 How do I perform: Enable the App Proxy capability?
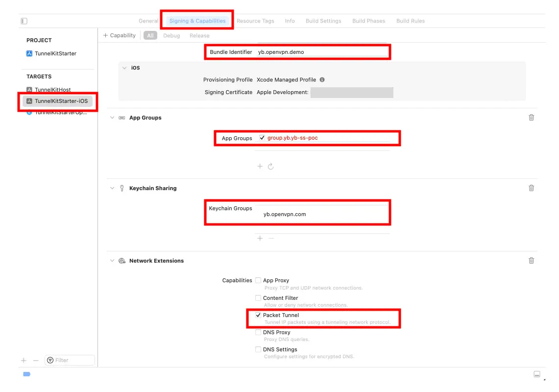coord(258,280)
